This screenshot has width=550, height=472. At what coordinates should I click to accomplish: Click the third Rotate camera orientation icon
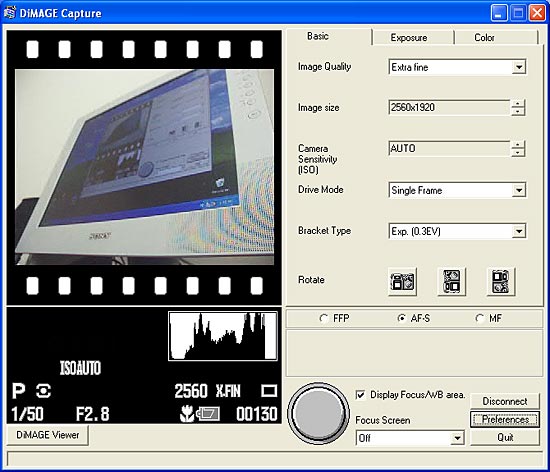501,282
